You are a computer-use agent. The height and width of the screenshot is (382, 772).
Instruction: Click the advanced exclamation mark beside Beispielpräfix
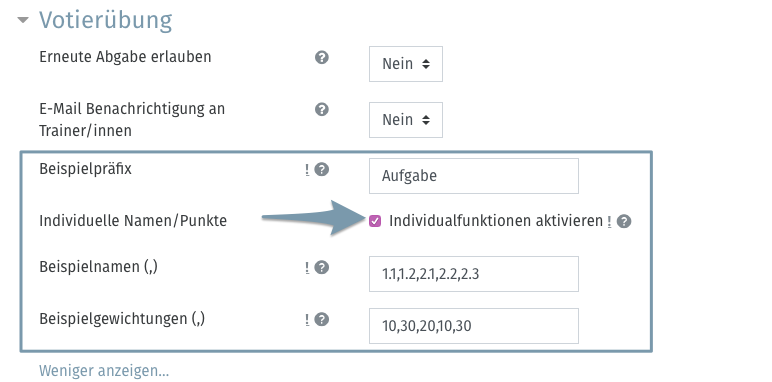tap(307, 170)
